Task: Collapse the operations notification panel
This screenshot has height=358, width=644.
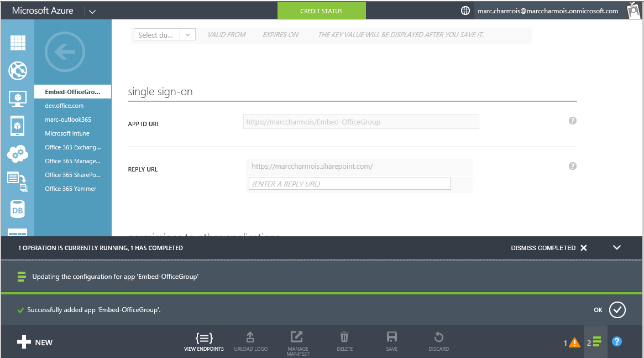Action: pos(617,247)
